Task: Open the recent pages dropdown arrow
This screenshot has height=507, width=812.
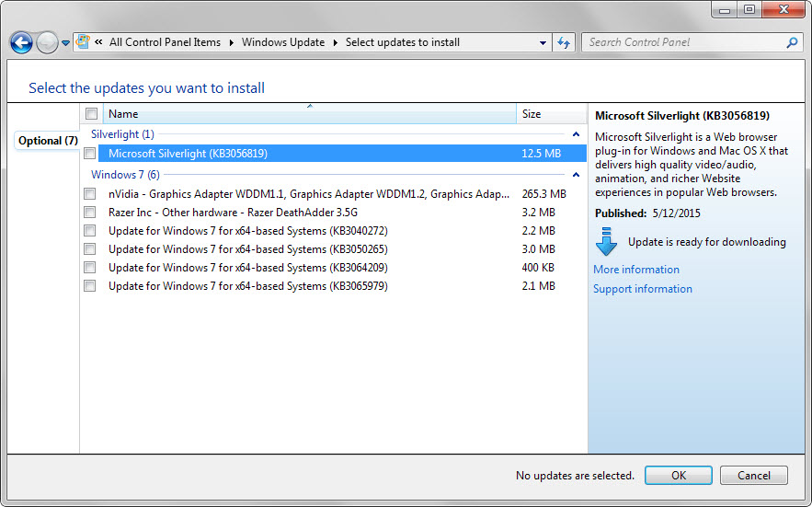Action: [65, 43]
